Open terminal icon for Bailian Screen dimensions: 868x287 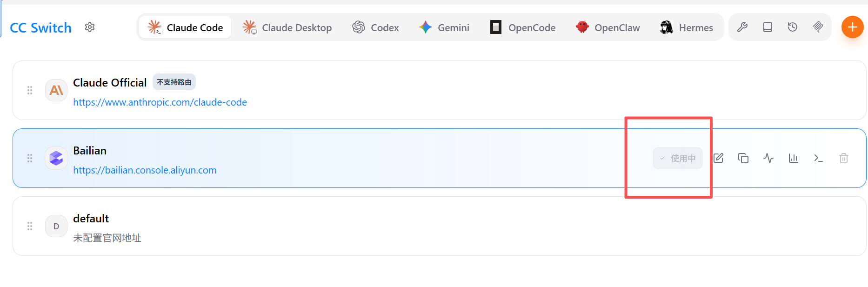point(819,158)
